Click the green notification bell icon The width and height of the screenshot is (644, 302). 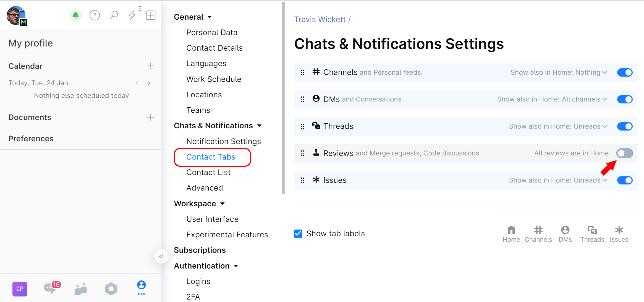[75, 15]
